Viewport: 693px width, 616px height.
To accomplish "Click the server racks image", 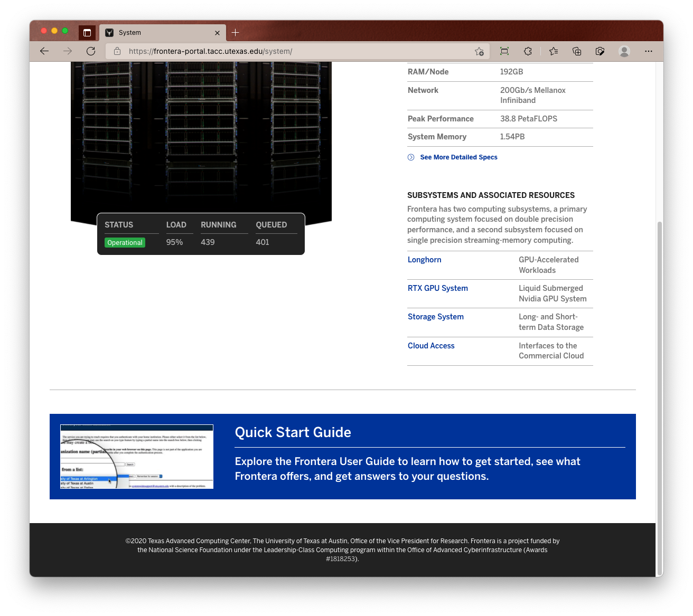I will click(201, 137).
